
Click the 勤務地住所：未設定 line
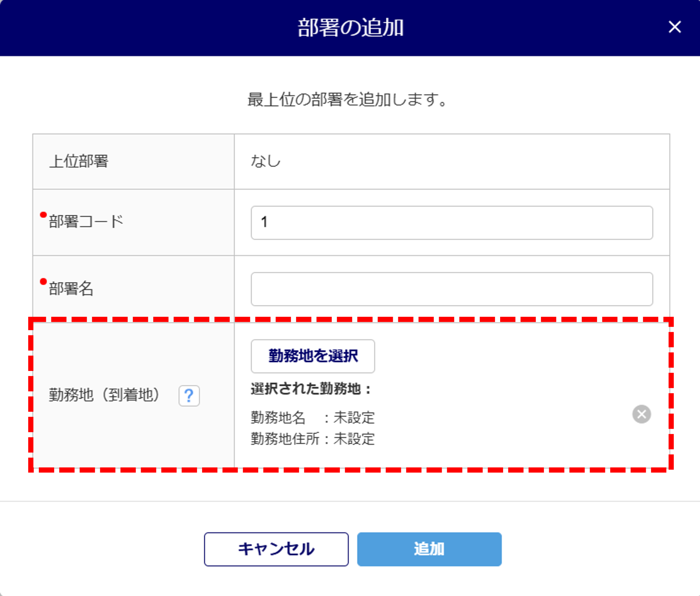[313, 439]
